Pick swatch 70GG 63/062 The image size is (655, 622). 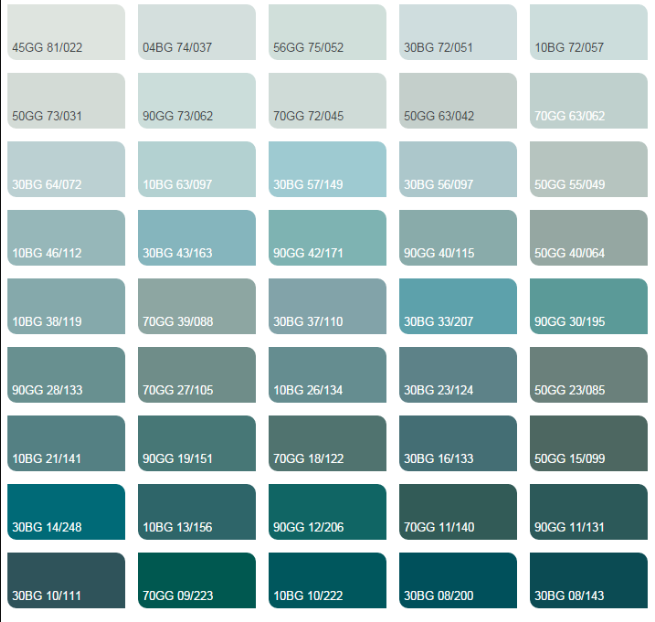pos(589,101)
